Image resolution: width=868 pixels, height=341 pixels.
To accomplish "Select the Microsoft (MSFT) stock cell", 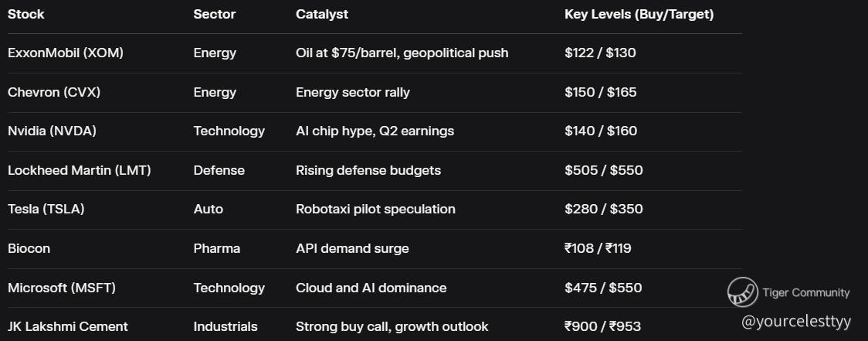I will (62, 288).
